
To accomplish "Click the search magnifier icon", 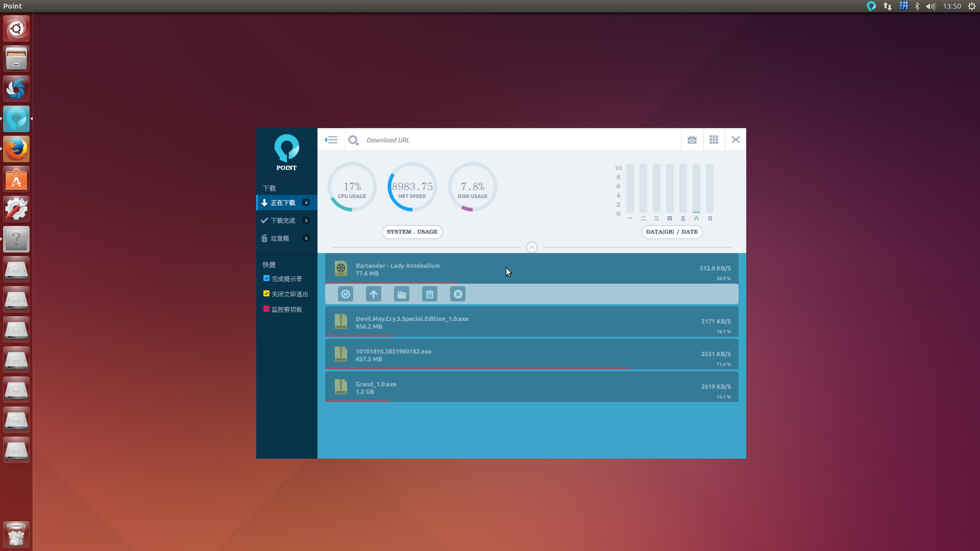I will (x=353, y=140).
